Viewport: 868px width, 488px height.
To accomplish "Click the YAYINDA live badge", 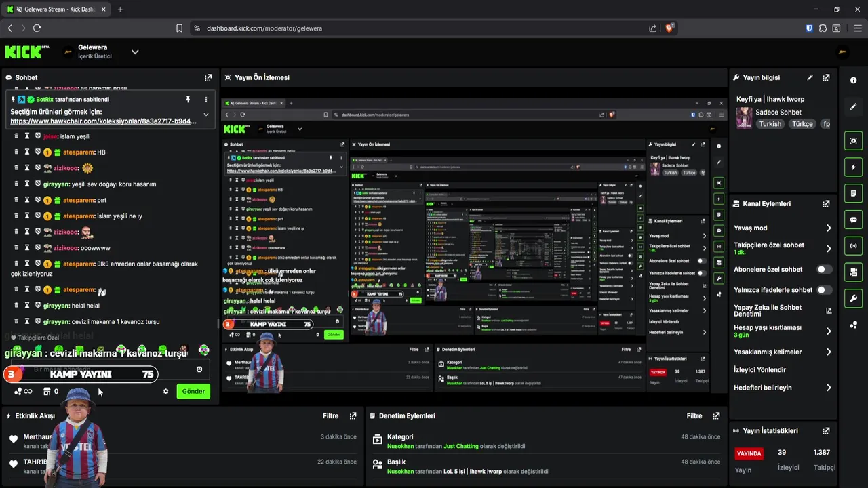I will (749, 453).
